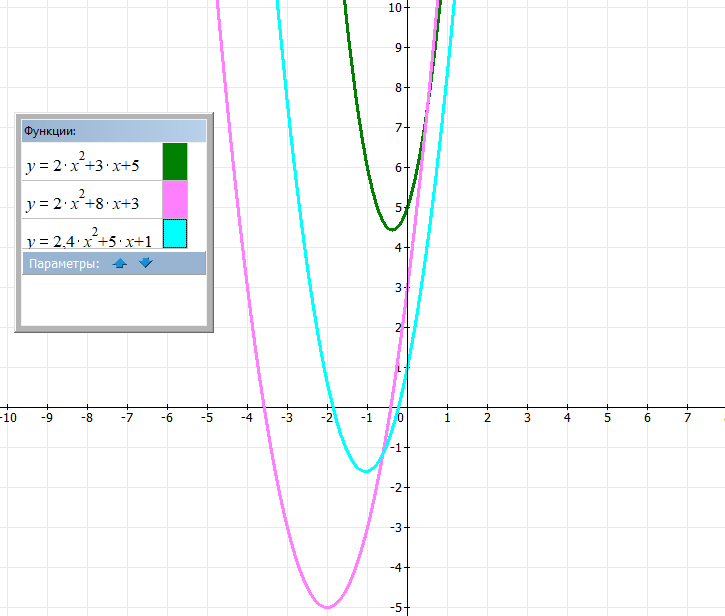Screen dimensions: 725x616
Task: Select the pink color swatch
Action: 175,199
